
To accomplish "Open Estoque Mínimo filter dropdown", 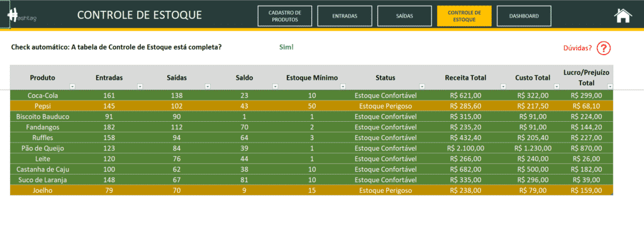I will point(343,87).
